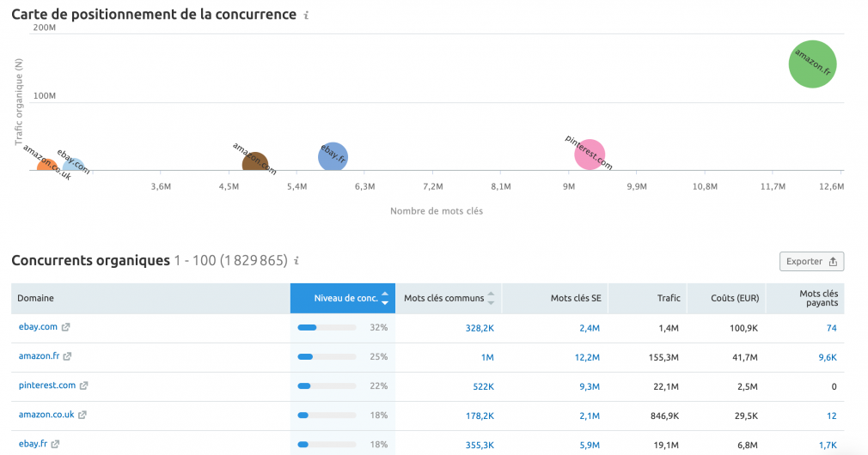Click the Nombre de mots clés axis label
This screenshot has height=455, width=868.
pos(437,210)
